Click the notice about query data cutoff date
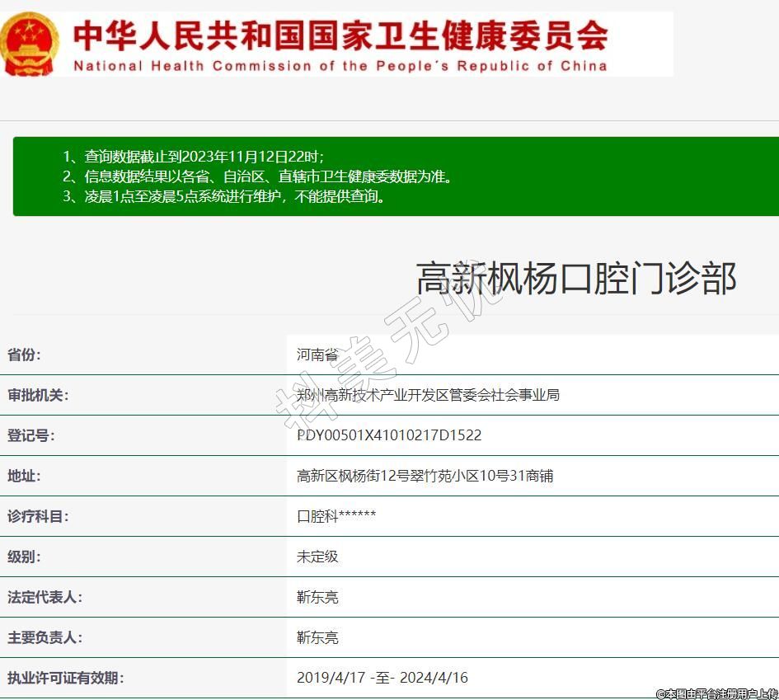This screenshot has height=700, width=779. (194, 157)
